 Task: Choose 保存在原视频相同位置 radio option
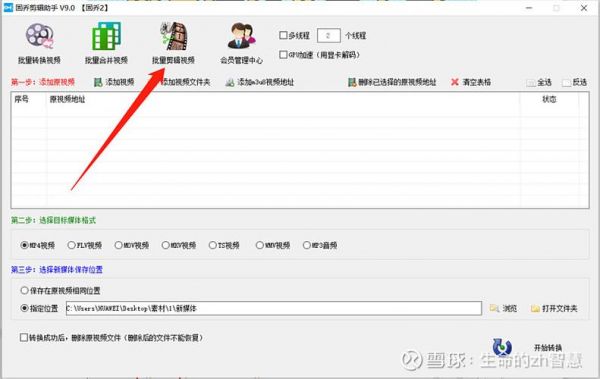pos(24,291)
